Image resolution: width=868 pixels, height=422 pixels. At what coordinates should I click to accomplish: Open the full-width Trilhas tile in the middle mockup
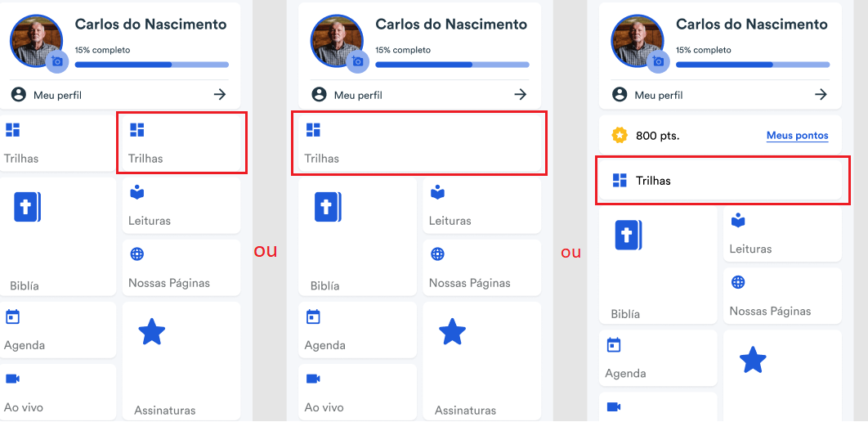pos(419,142)
